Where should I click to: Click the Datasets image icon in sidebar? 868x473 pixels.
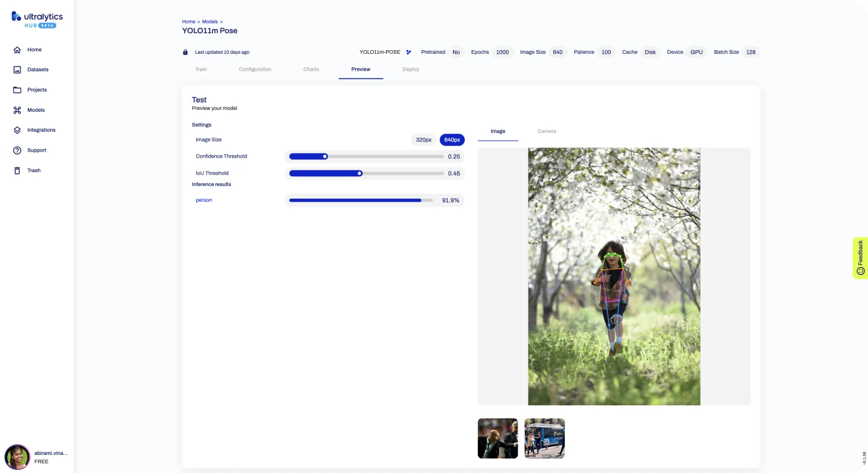[x=18, y=69]
